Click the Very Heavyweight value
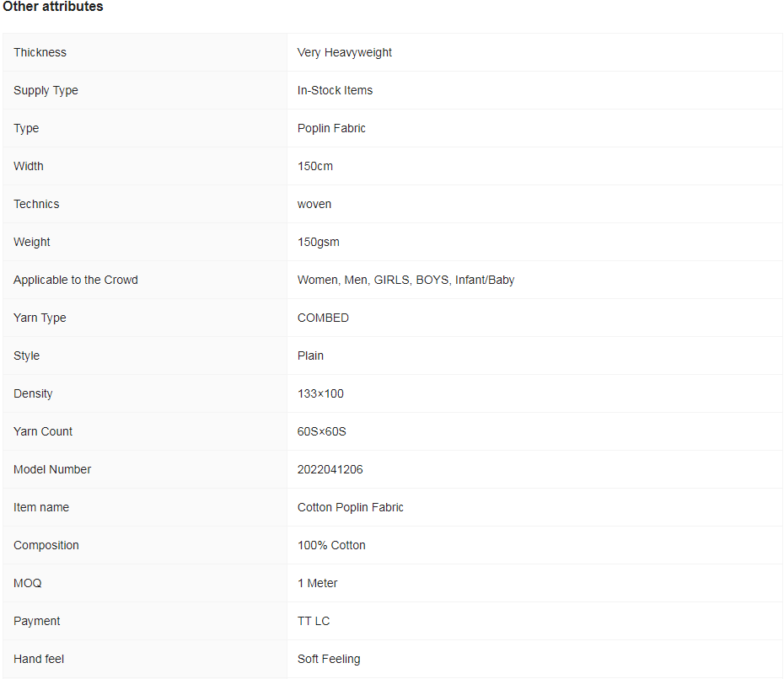This screenshot has height=679, width=784. click(345, 52)
